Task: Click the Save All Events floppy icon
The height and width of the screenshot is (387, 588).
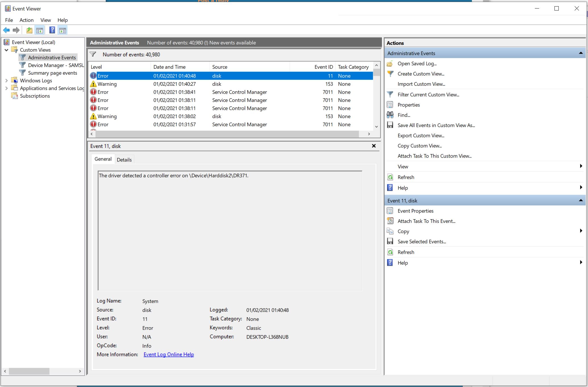Action: tap(390, 125)
